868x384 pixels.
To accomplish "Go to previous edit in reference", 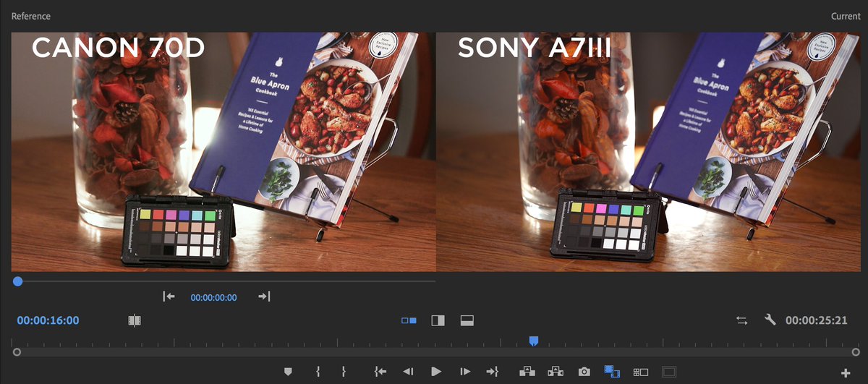I will coord(169,296).
